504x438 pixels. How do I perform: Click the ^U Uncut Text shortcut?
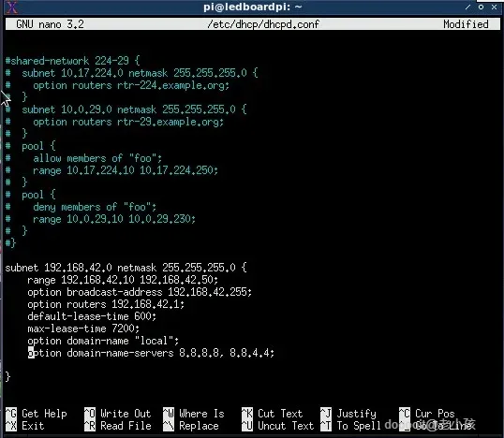coord(277,426)
